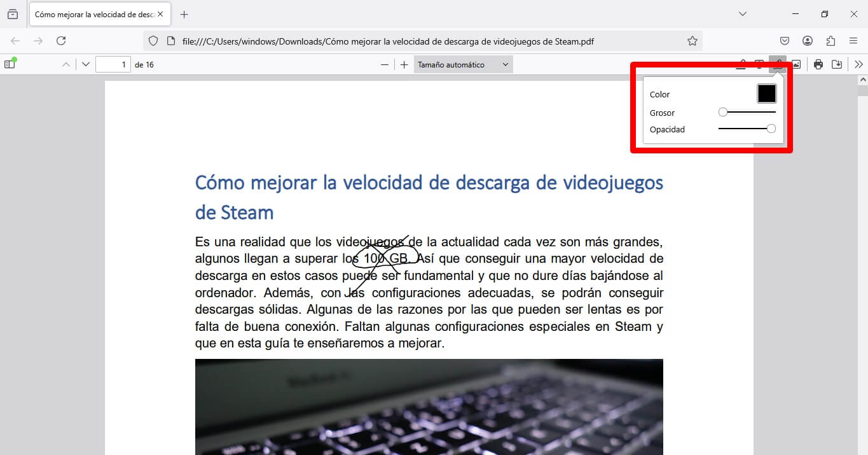The width and height of the screenshot is (868, 455).
Task: Go back to the previous page
Action: [x=15, y=41]
